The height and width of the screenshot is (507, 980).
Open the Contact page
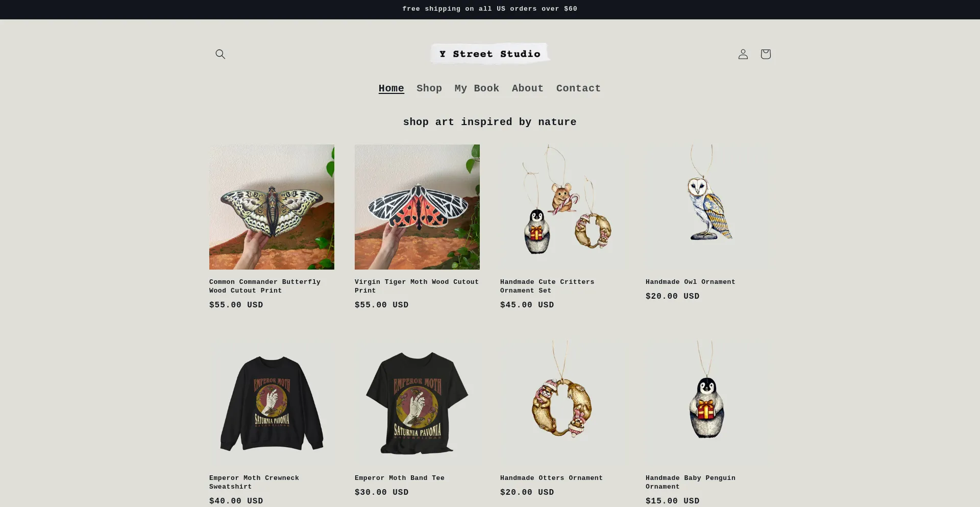click(578, 88)
